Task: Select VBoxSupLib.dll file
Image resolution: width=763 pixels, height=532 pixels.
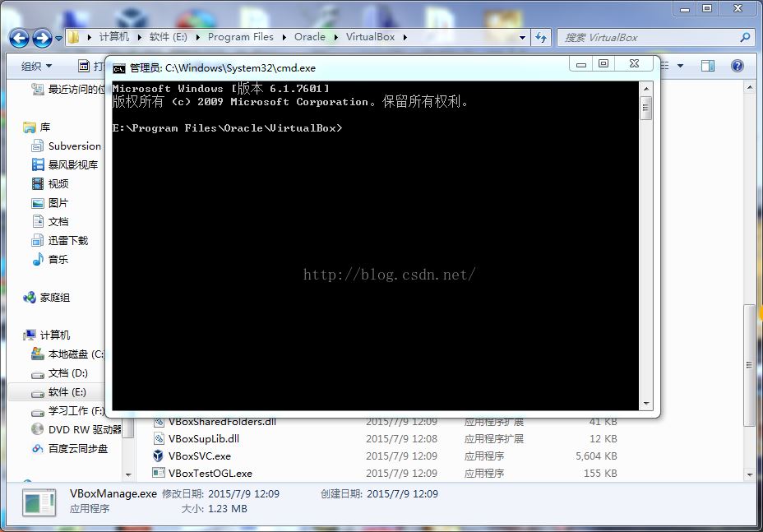Action: pos(204,439)
